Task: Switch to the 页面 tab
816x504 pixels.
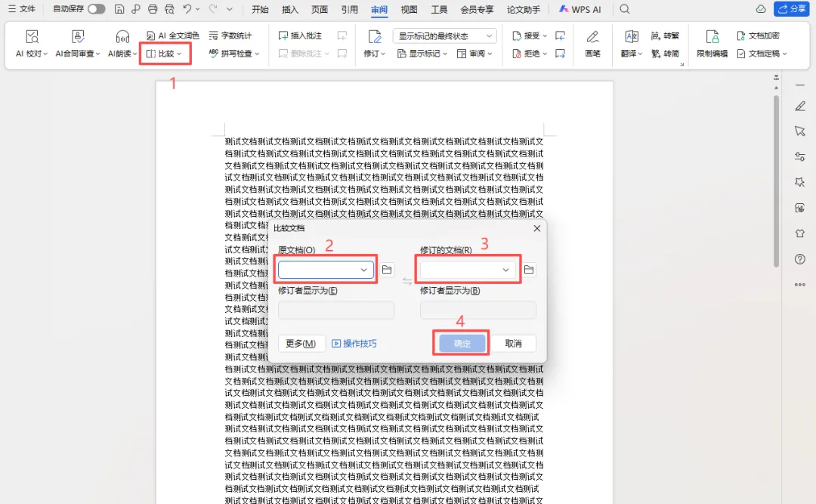Action: click(320, 9)
